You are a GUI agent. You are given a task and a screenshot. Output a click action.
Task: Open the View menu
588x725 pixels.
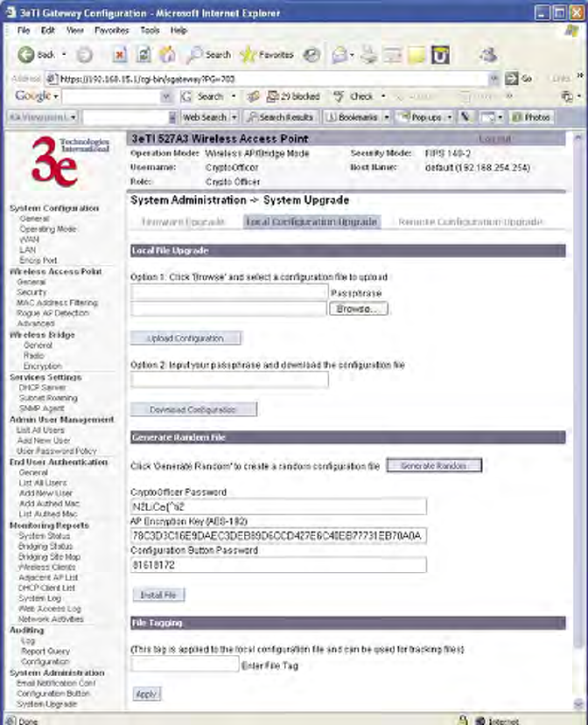coord(75,31)
